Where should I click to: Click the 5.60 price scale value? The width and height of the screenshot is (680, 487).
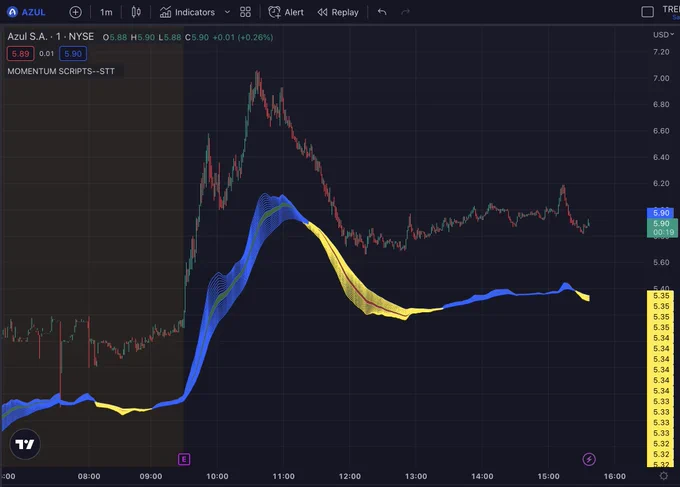coord(661,262)
